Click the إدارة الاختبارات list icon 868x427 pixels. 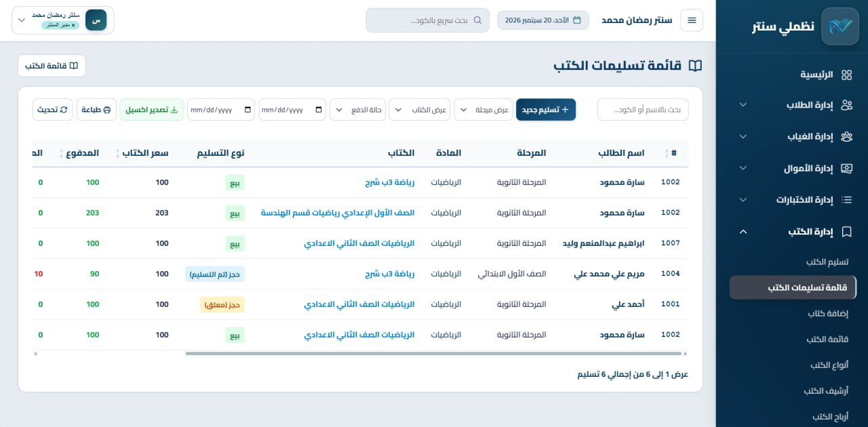(x=846, y=200)
